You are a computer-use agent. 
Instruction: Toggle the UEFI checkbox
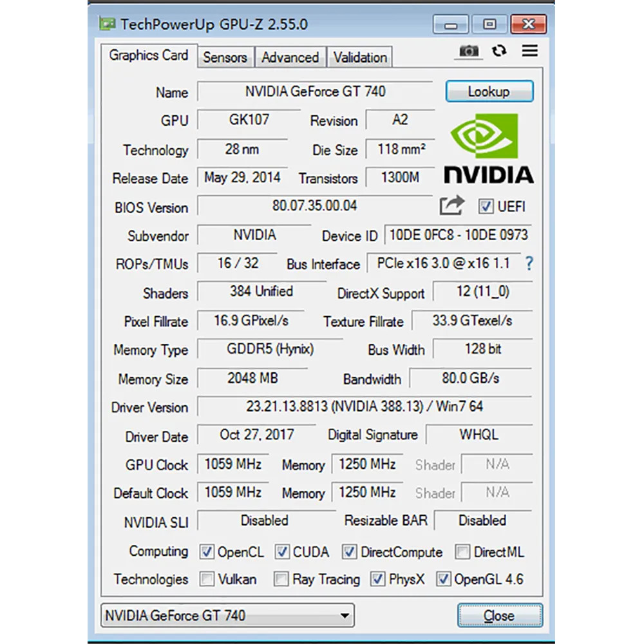tap(486, 206)
